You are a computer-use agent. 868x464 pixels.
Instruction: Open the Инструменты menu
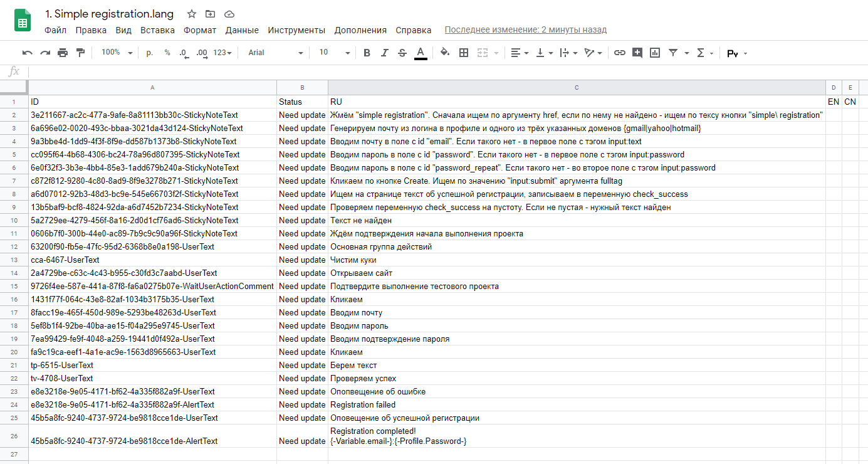(296, 30)
